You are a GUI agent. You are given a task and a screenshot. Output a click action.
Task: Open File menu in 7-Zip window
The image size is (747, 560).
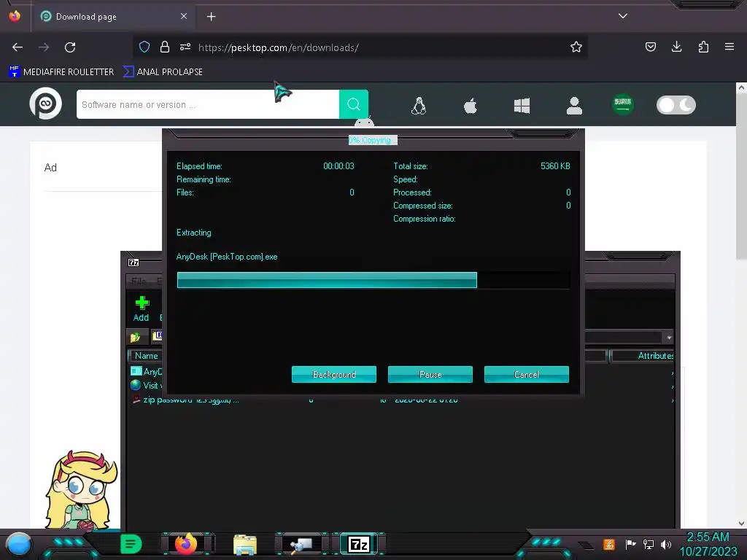tap(139, 281)
